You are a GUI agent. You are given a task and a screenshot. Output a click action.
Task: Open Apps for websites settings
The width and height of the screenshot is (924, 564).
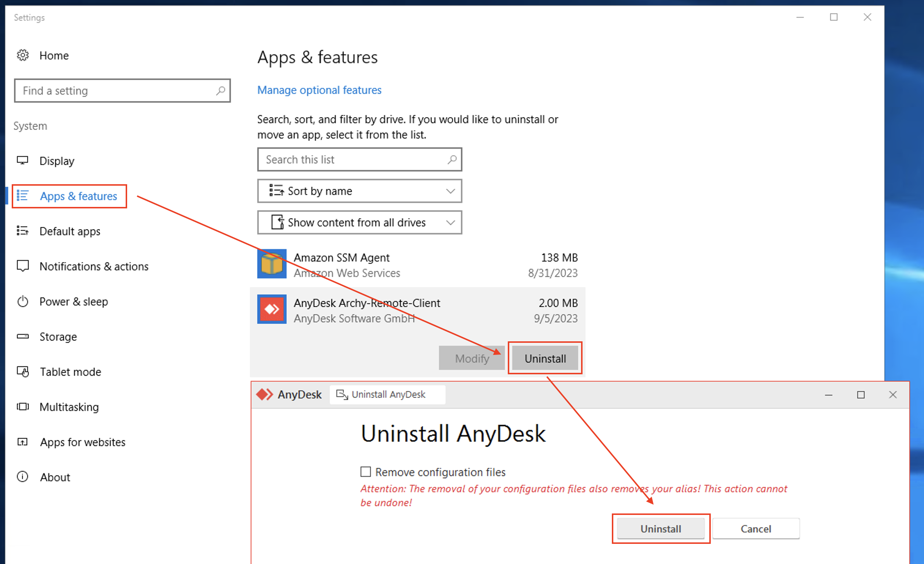click(82, 442)
